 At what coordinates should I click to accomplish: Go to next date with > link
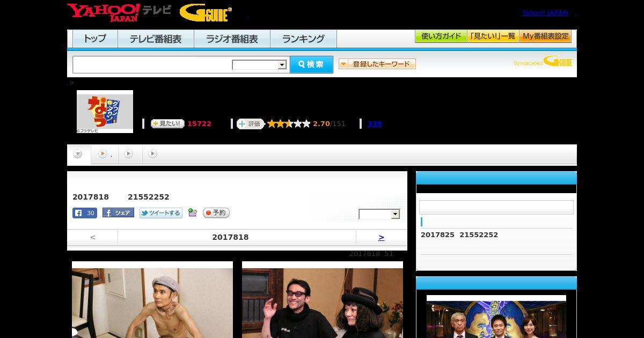click(381, 237)
